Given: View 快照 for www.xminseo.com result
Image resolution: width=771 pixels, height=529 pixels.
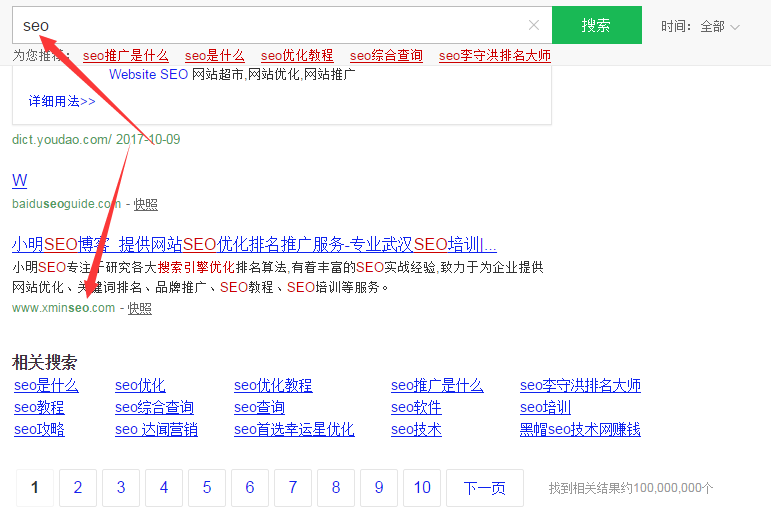Looking at the screenshot, I should coord(140,308).
